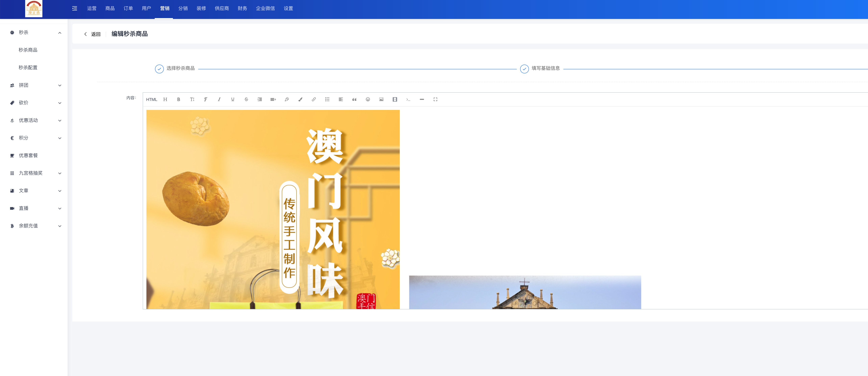Image resolution: width=868 pixels, height=376 pixels.
Task: Collapse the sidebar with the menu-fold icon
Action: click(75, 8)
